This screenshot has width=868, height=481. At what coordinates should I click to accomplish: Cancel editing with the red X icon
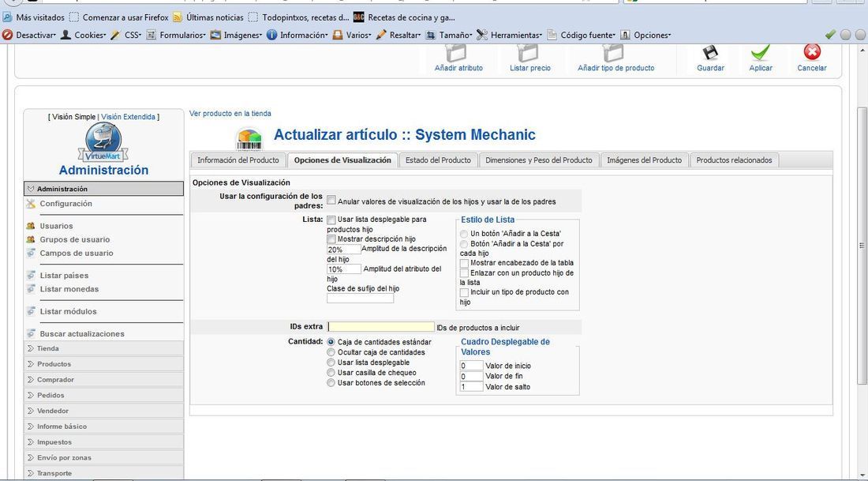click(812, 52)
